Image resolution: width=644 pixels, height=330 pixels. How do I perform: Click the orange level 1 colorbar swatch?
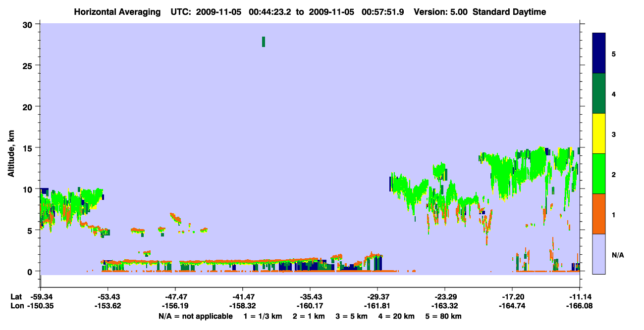click(x=599, y=214)
